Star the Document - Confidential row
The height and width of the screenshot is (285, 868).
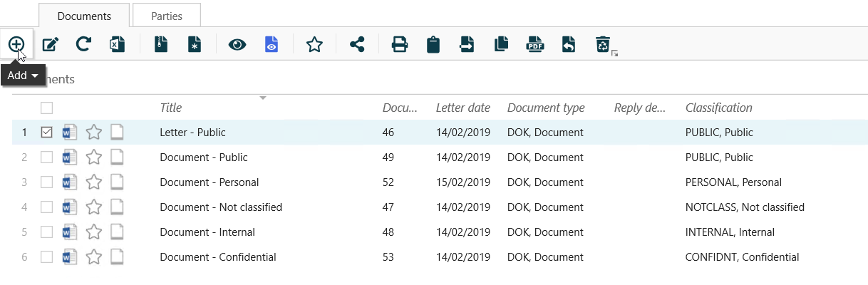tap(94, 257)
